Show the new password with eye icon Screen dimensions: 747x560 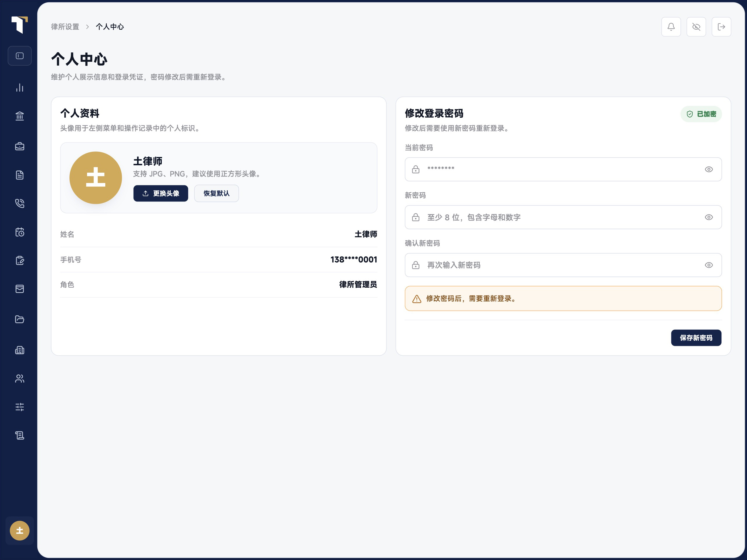click(x=709, y=217)
